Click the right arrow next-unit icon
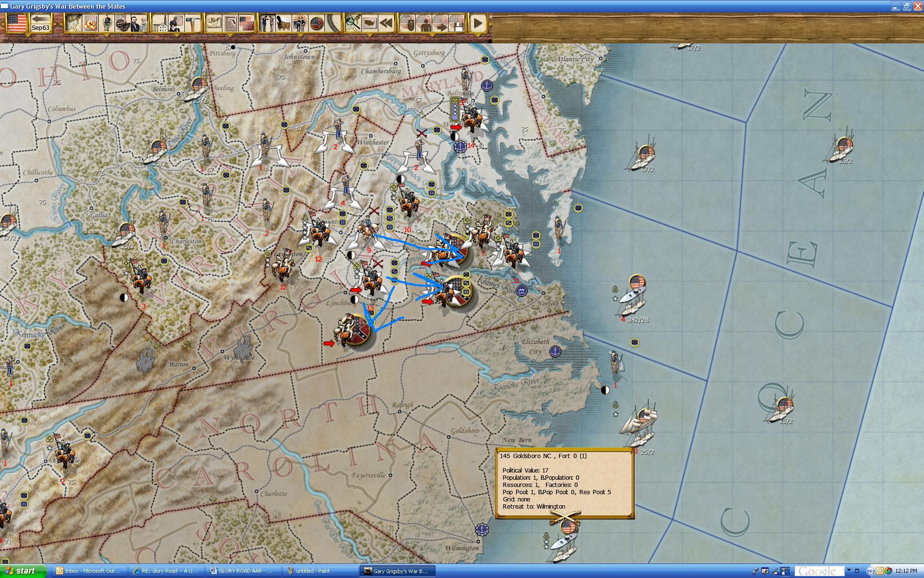The height and width of the screenshot is (578, 924). [x=440, y=23]
